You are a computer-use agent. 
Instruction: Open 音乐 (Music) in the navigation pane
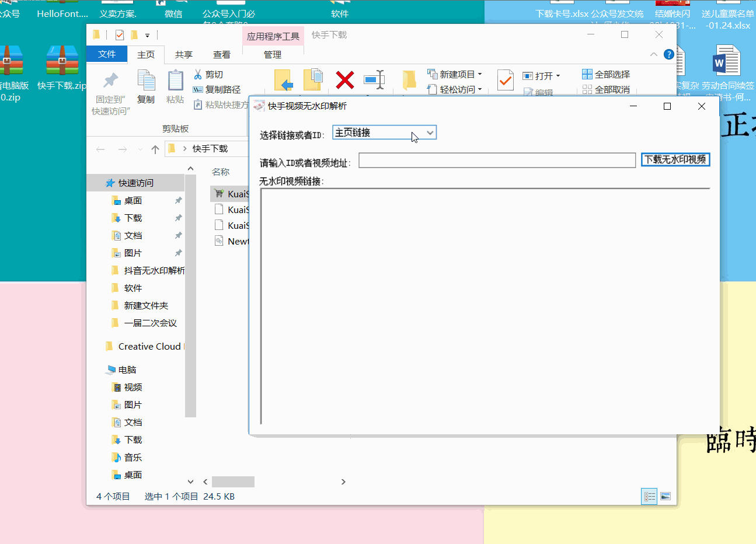[127, 457]
